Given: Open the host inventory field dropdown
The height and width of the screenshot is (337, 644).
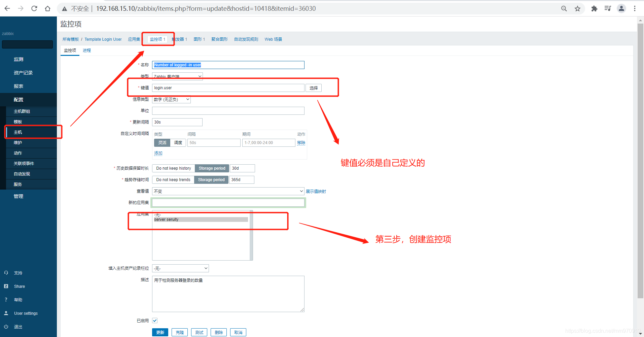Looking at the screenshot, I should [x=180, y=268].
